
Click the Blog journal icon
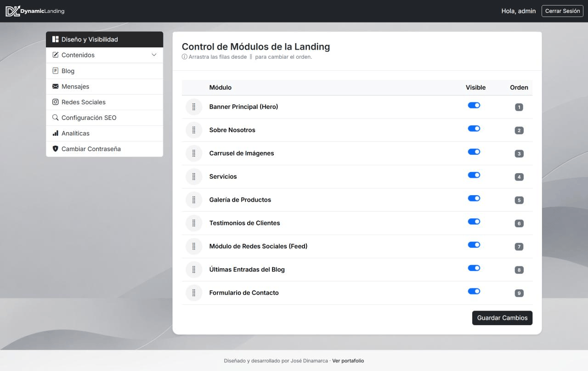(56, 71)
